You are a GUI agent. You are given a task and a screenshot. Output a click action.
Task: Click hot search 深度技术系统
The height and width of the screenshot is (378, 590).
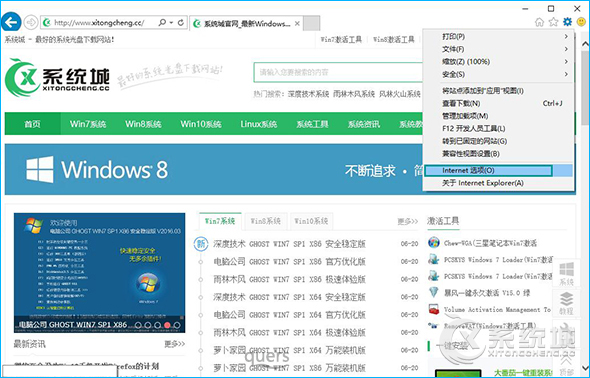(309, 94)
